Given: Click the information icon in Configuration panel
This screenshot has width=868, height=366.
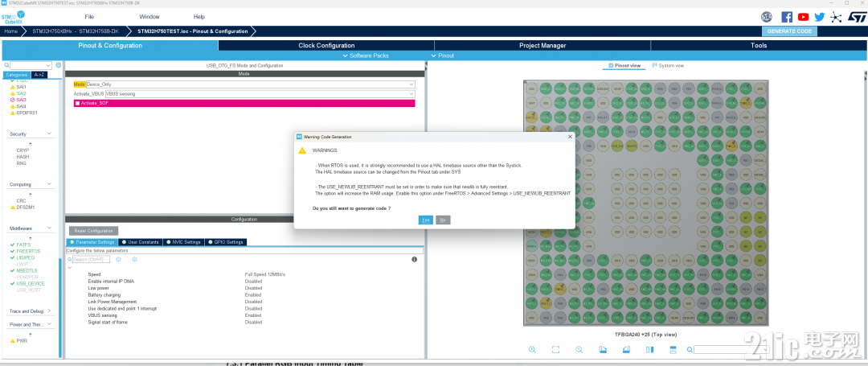Looking at the screenshot, I should 414,259.
